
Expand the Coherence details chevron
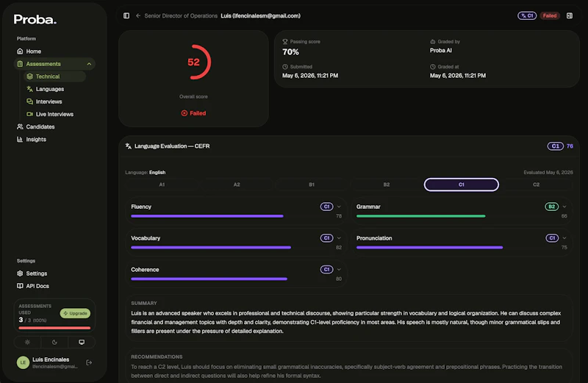[339, 269]
